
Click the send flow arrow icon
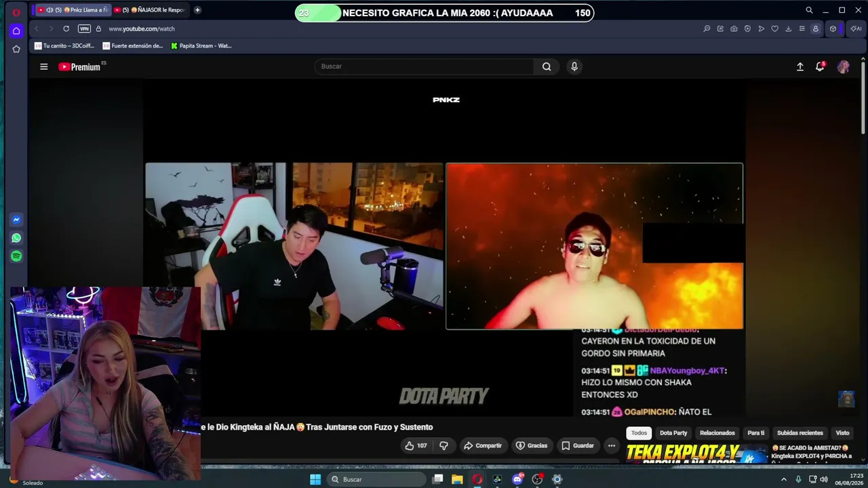[761, 28]
